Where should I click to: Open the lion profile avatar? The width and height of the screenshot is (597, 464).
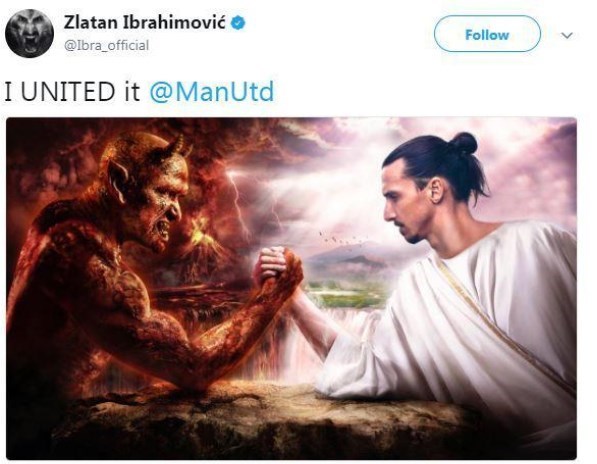pyautogui.click(x=29, y=33)
